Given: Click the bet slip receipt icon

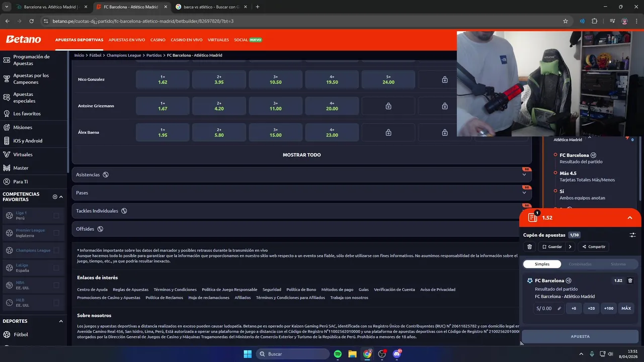Looking at the screenshot, I should pyautogui.click(x=532, y=218).
